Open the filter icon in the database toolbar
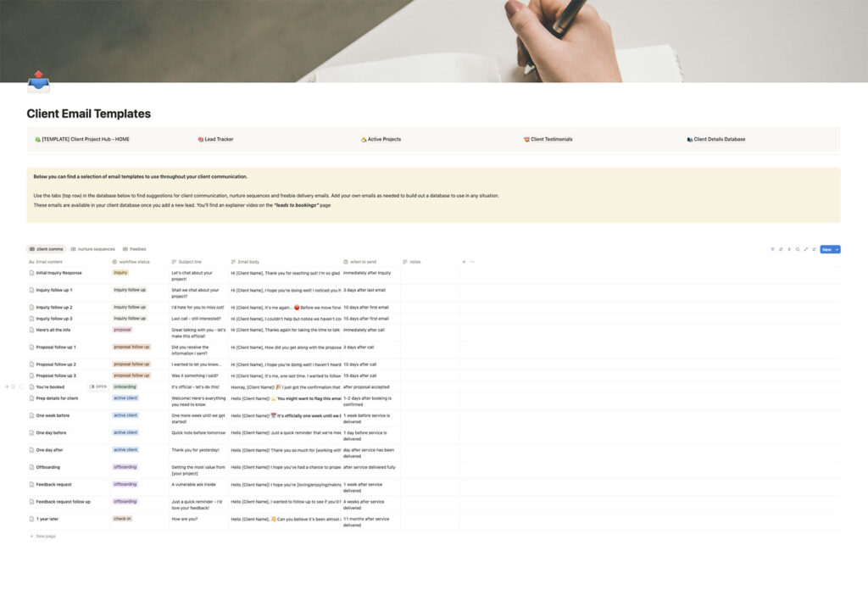The width and height of the screenshot is (868, 595). point(773,249)
